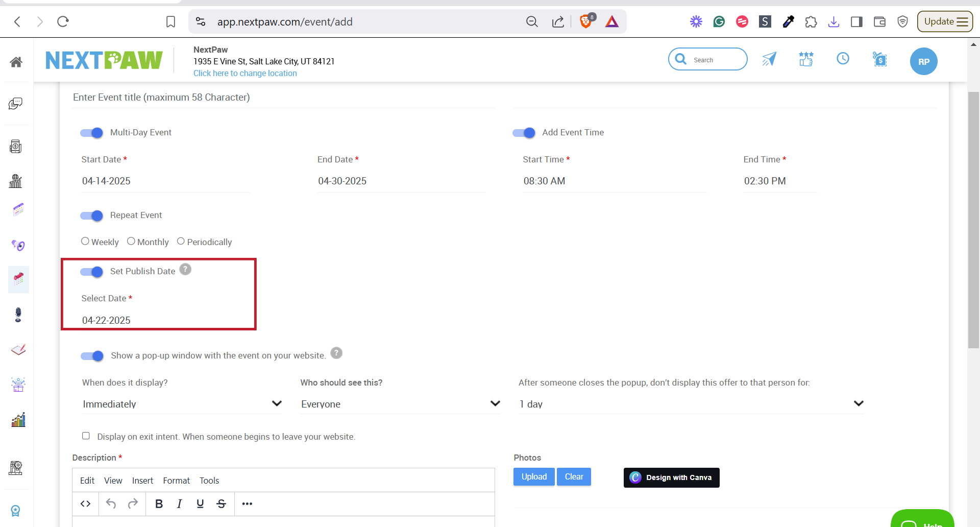
Task: Click the End Date field 04-30-2025
Action: [401, 181]
